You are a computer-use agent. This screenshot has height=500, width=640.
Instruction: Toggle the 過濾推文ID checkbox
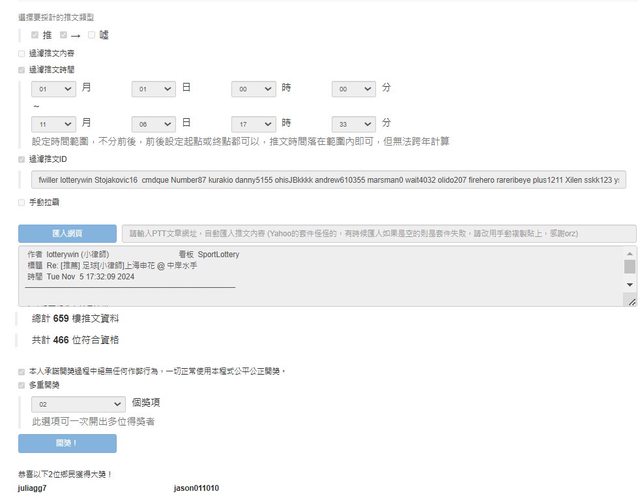(22, 158)
